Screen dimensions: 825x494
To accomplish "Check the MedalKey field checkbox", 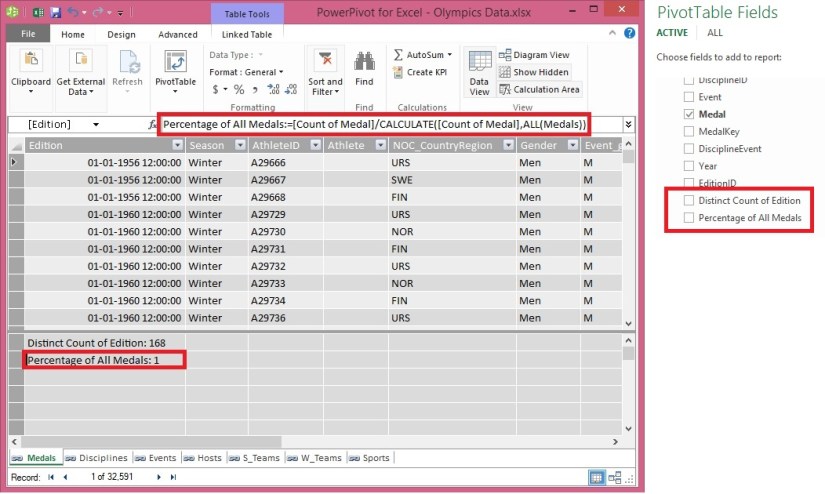I will coord(689,132).
